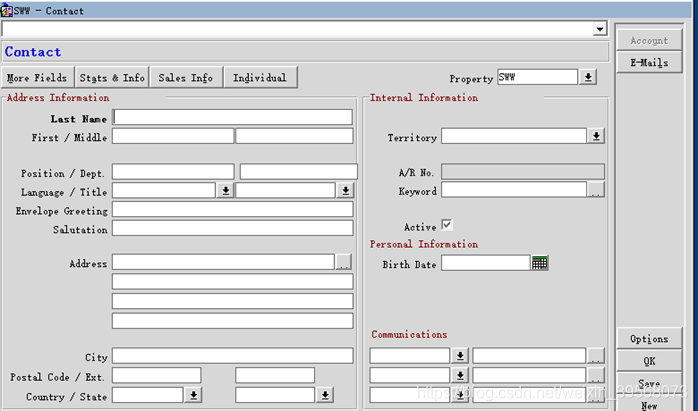This screenshot has width=698, height=411.
Task: Open the Title dropdown arrow
Action: pos(345,191)
